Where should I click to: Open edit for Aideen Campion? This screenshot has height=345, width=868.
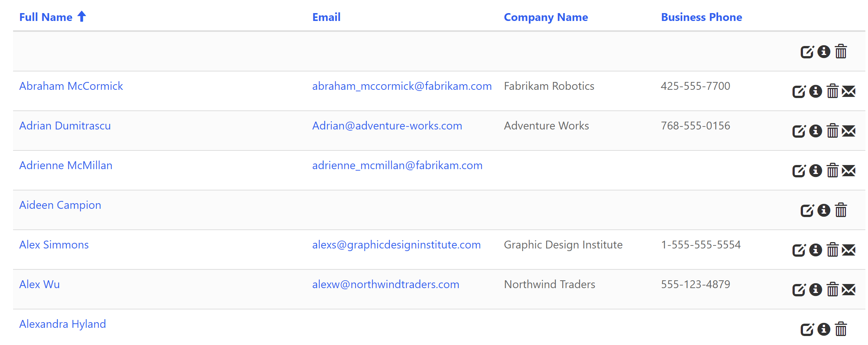point(807,210)
